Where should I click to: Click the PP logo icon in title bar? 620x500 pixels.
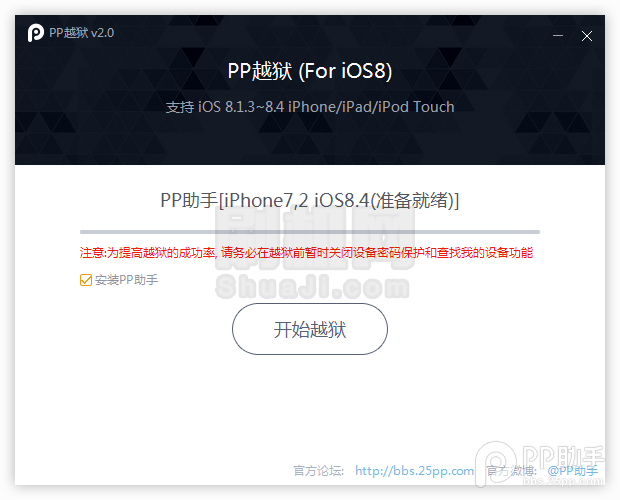[x=36, y=33]
